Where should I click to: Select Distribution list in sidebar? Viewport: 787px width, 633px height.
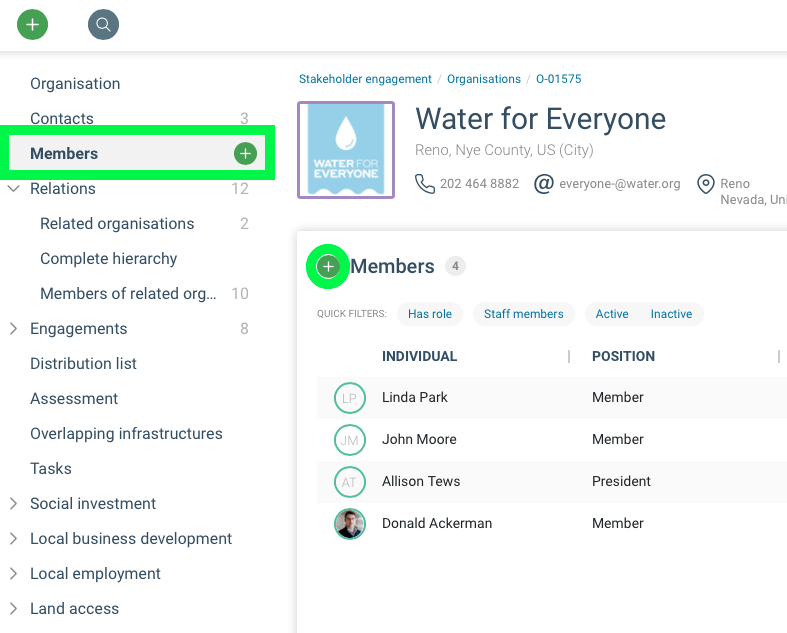[83, 364]
